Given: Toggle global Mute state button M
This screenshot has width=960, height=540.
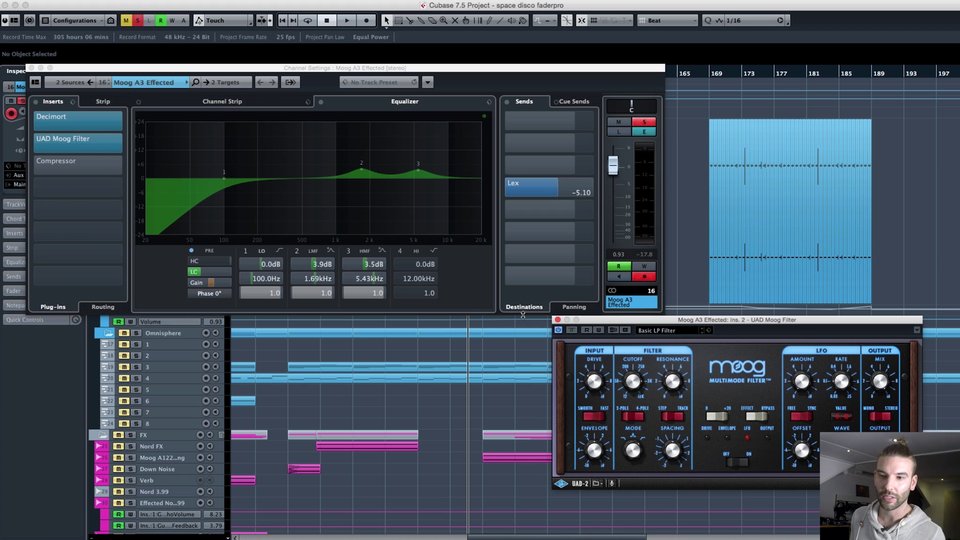Looking at the screenshot, I should (x=126, y=20).
